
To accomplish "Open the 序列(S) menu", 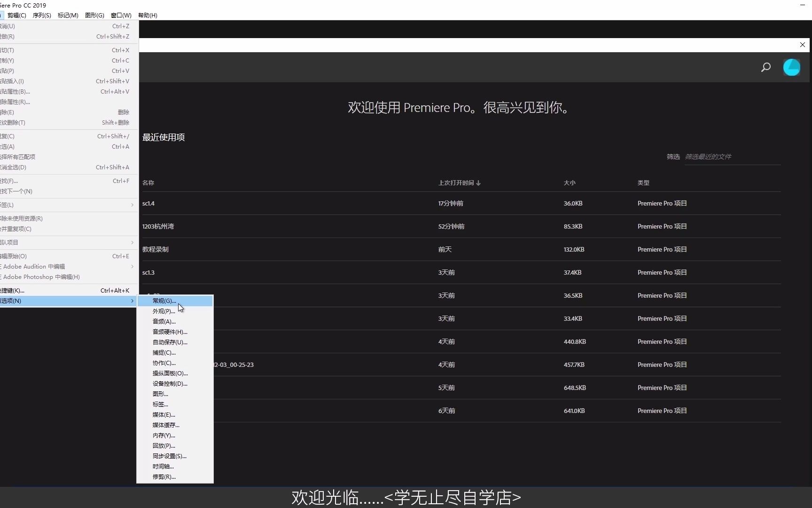I will point(42,15).
